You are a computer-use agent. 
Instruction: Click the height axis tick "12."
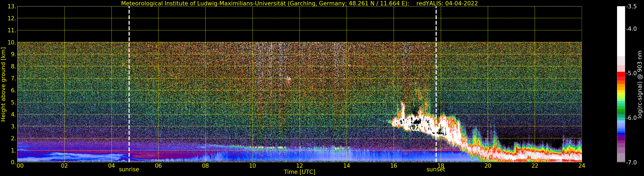[x=12, y=18]
